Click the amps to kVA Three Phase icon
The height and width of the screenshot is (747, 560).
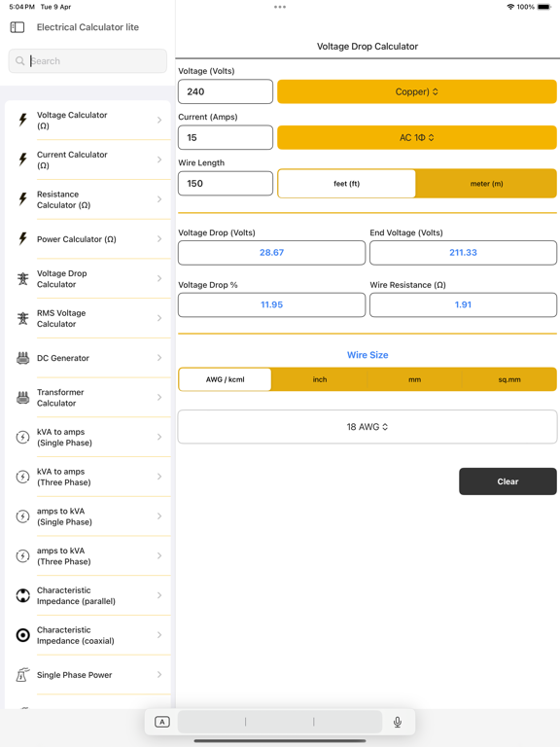(23, 555)
